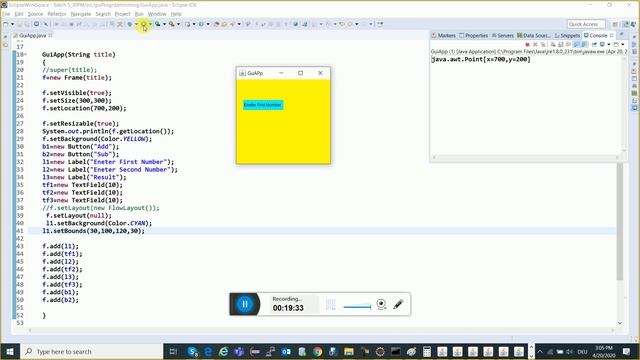Open the Run menu
The width and height of the screenshot is (640, 360).
(139, 14)
